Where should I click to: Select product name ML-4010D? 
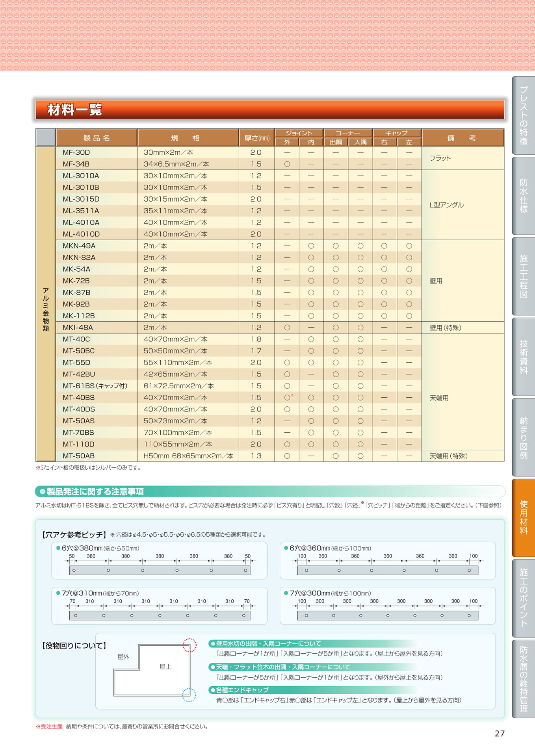coord(81,234)
